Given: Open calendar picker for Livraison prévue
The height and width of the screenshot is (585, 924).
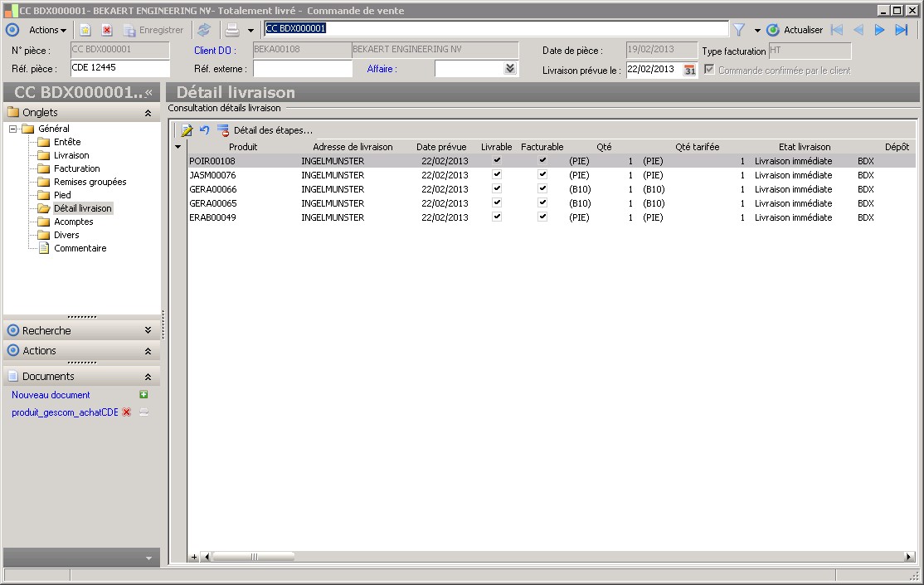Looking at the screenshot, I should tap(689, 70).
